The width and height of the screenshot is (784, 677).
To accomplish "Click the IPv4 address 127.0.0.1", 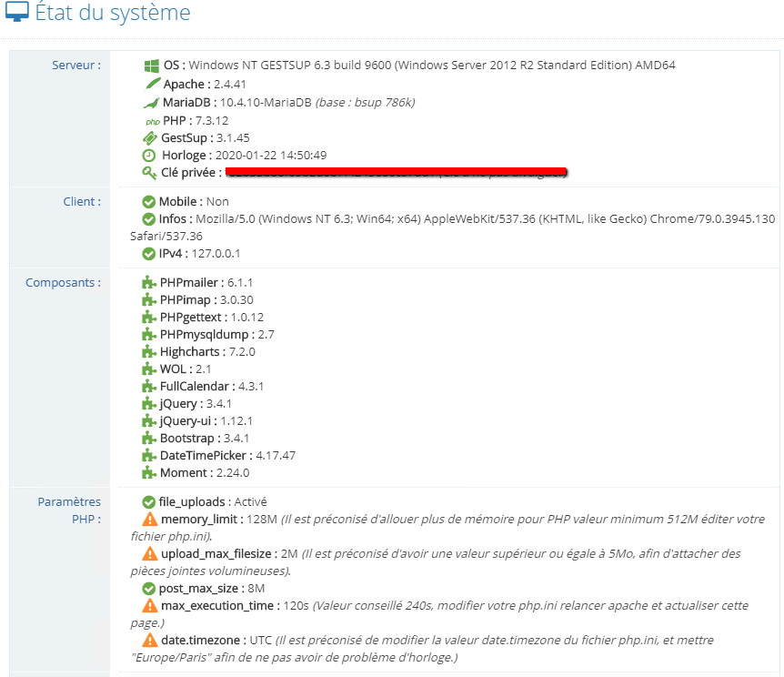I will [x=216, y=254].
